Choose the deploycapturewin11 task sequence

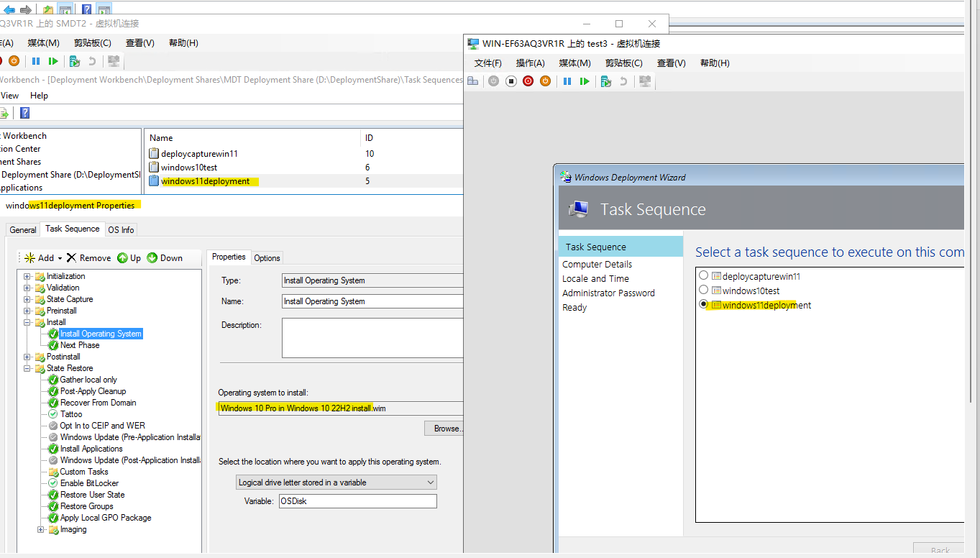pos(703,275)
